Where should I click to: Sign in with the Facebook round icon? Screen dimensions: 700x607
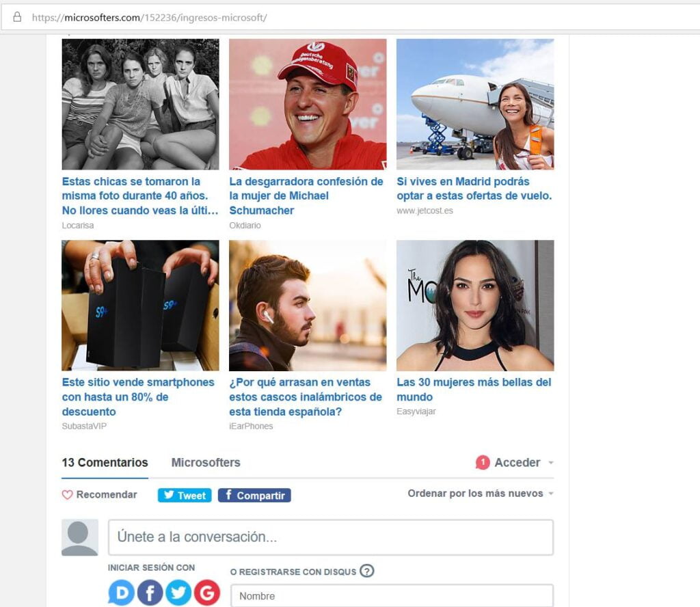[150, 592]
